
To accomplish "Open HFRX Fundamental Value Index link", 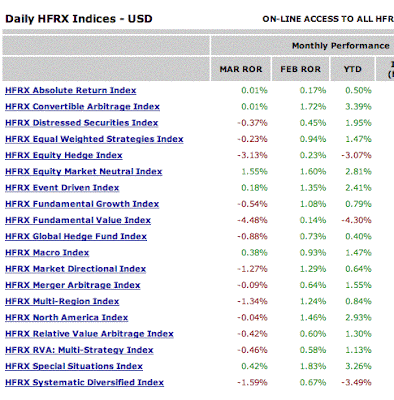I will tap(78, 220).
